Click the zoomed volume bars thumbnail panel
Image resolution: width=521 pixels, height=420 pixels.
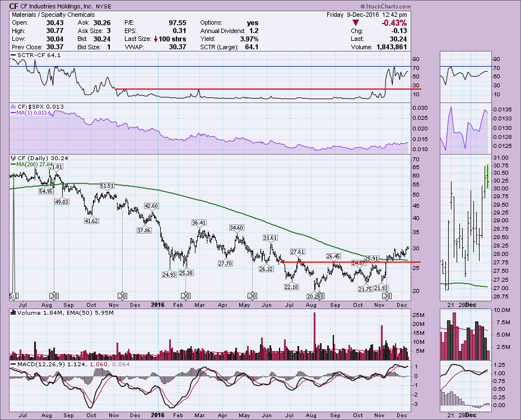(x=465, y=334)
